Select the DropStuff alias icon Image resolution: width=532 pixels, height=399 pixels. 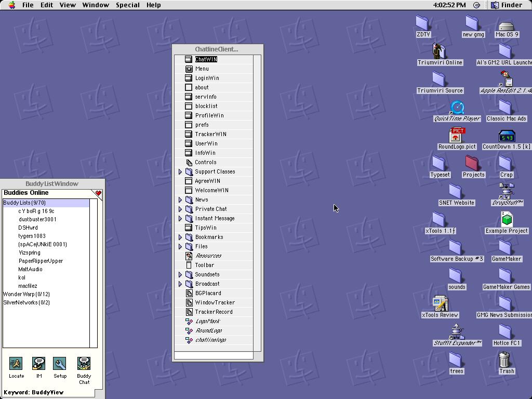507,191
